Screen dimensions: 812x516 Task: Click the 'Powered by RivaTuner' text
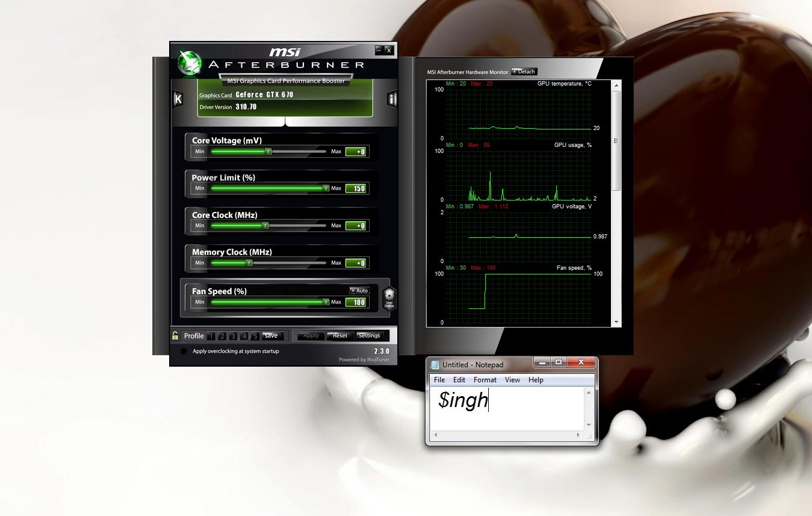(364, 359)
